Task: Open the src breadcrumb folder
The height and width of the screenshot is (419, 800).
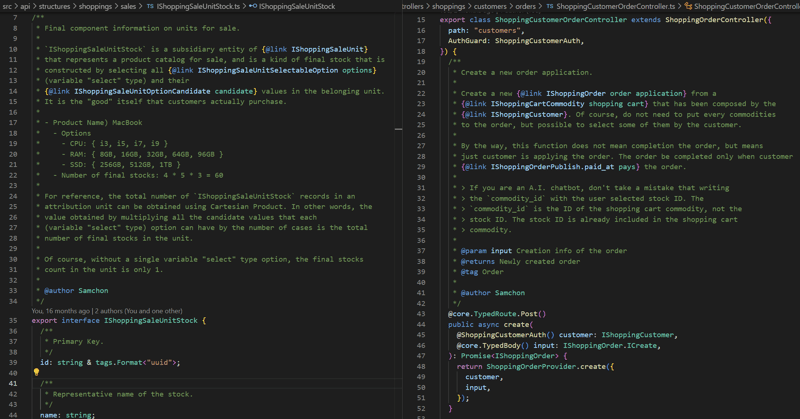Action: coord(8,6)
